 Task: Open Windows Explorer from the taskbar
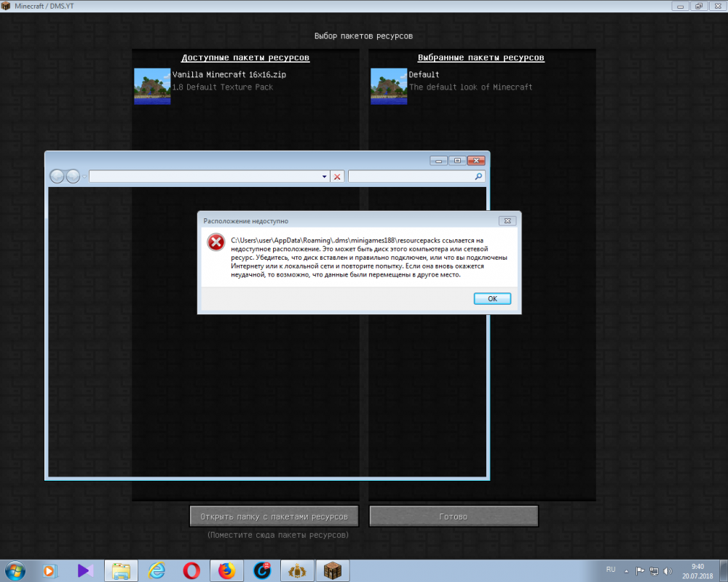[121, 570]
